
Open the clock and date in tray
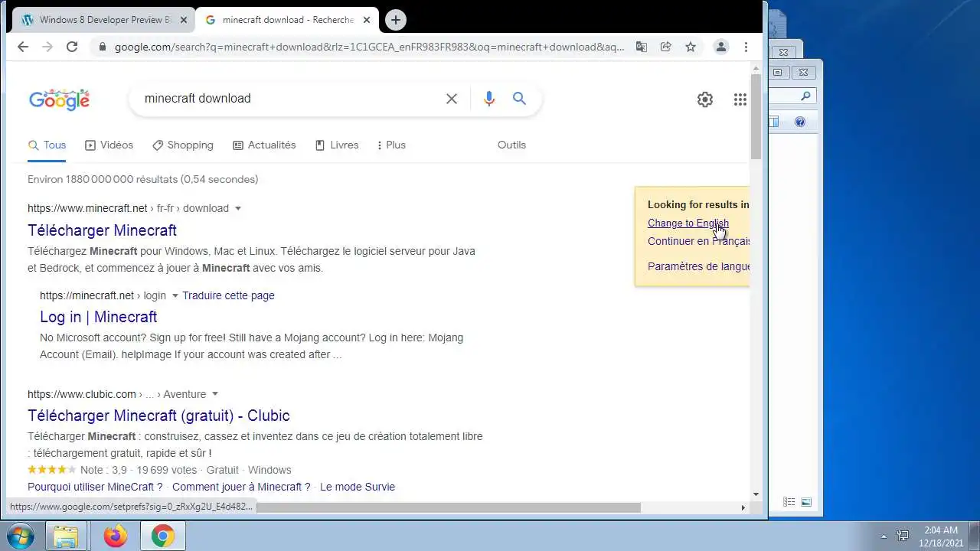(941, 536)
